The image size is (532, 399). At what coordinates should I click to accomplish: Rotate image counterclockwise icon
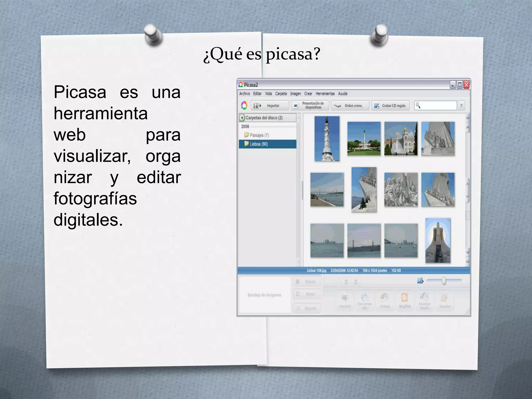tap(346, 282)
